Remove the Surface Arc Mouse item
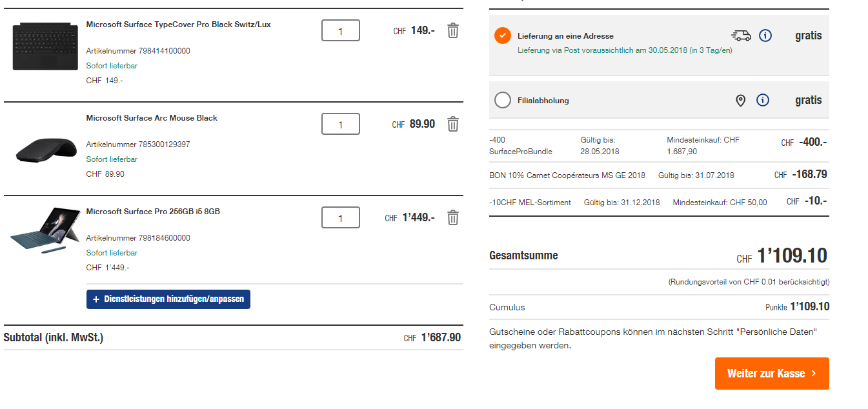 click(x=453, y=124)
